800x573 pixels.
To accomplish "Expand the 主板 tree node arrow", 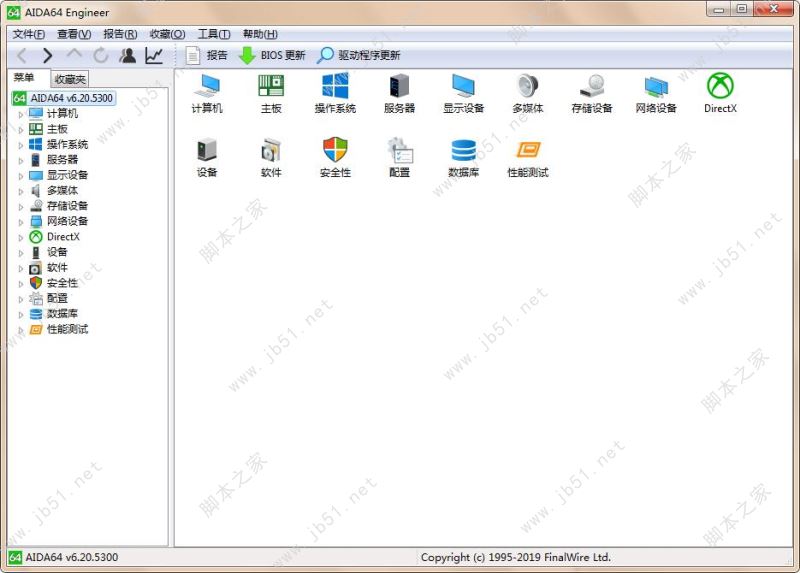I will [x=20, y=130].
